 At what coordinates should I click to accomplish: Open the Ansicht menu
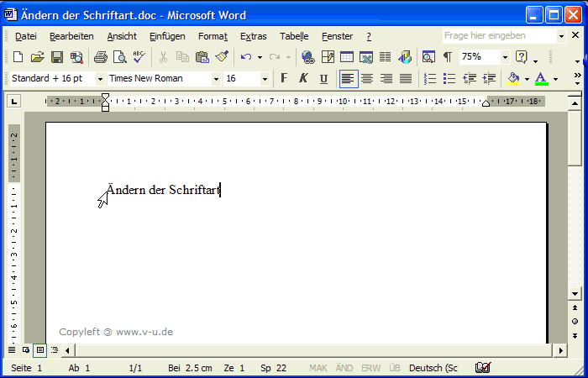pyautogui.click(x=122, y=36)
